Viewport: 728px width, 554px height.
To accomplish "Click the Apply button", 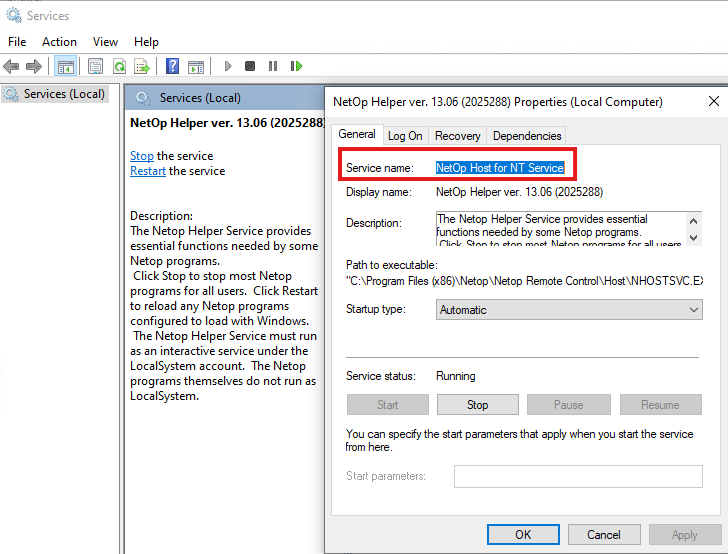I will point(685,534).
